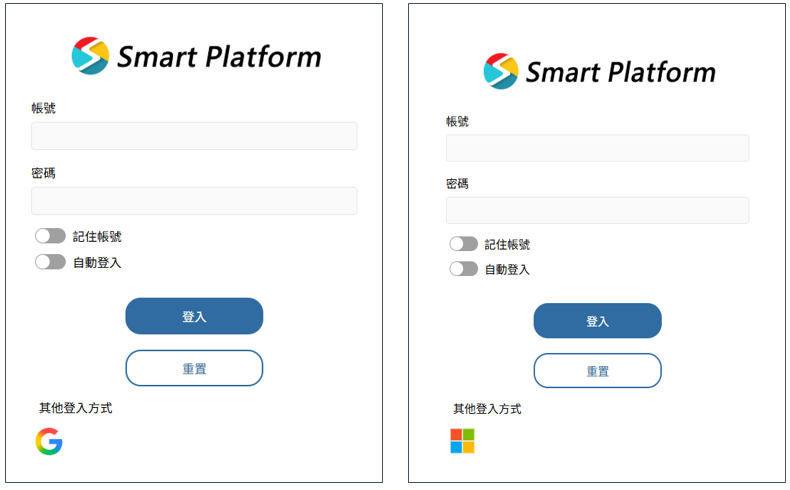Viewport: 790px width, 490px height.
Task: Click 其他登入方式 text in left panel
Action: click(76, 408)
